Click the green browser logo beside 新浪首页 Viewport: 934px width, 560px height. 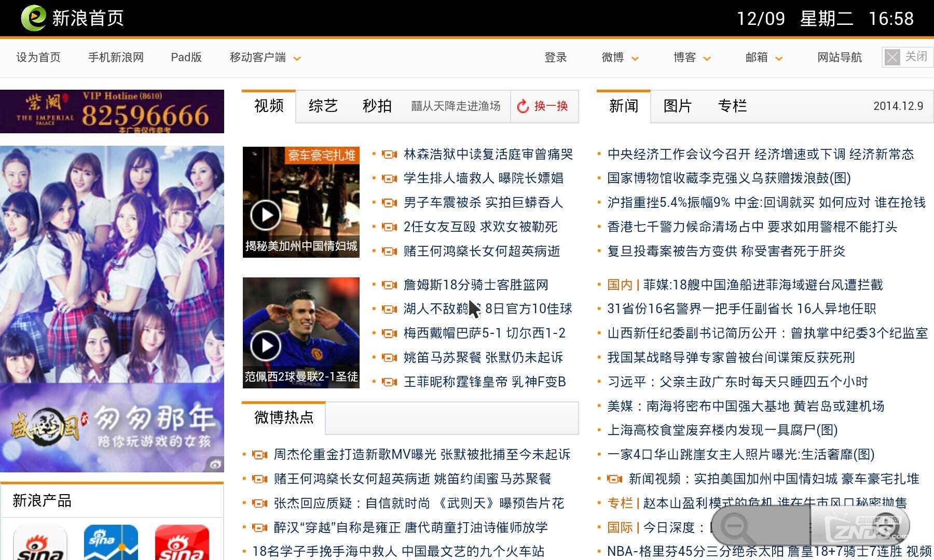click(34, 18)
